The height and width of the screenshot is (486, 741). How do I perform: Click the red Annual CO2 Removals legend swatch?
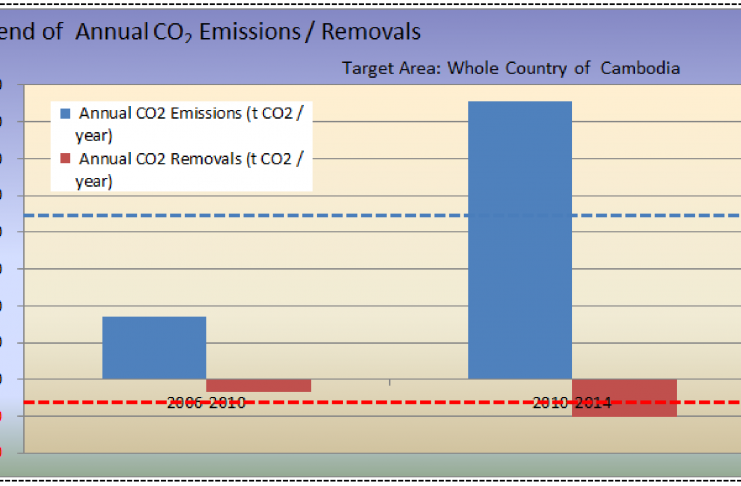pos(66,159)
